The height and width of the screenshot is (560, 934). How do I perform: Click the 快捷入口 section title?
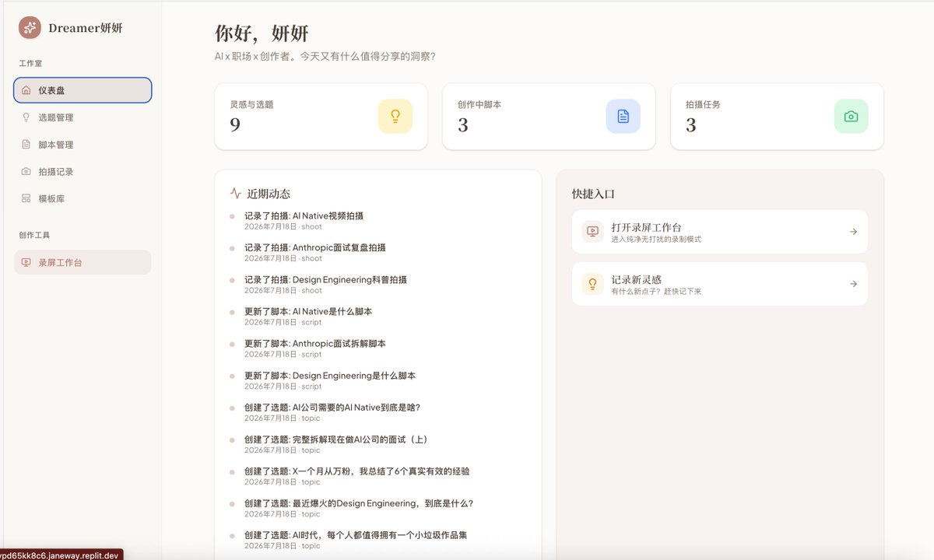click(x=593, y=194)
